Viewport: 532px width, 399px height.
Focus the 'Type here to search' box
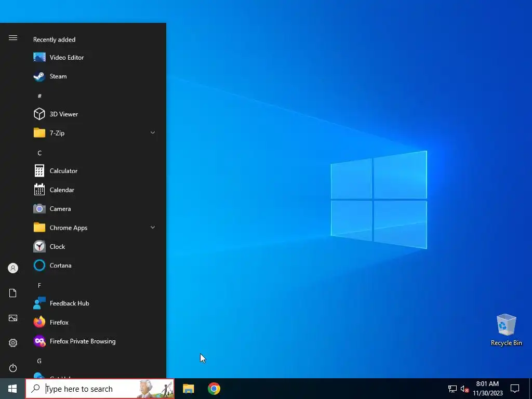click(100, 389)
